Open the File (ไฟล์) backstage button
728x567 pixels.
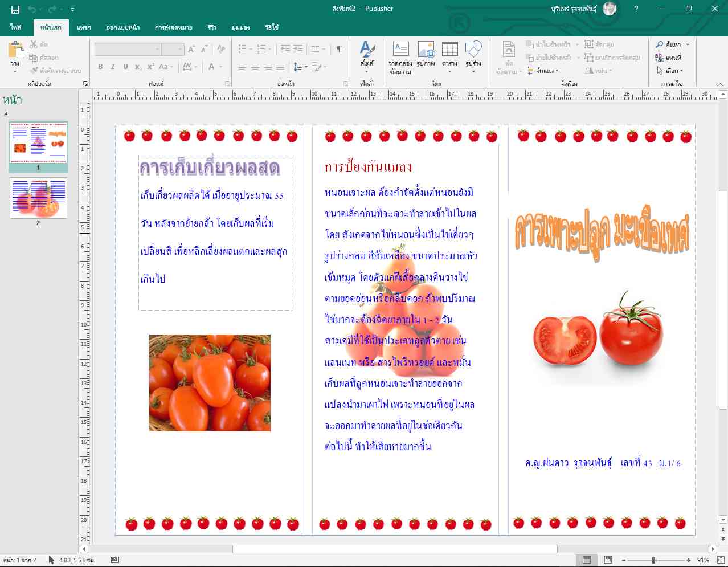[x=16, y=27]
